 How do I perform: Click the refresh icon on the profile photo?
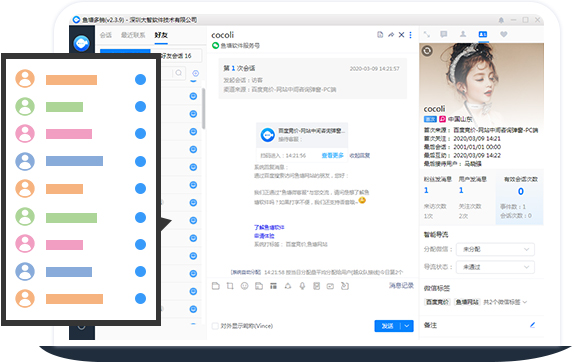click(427, 51)
